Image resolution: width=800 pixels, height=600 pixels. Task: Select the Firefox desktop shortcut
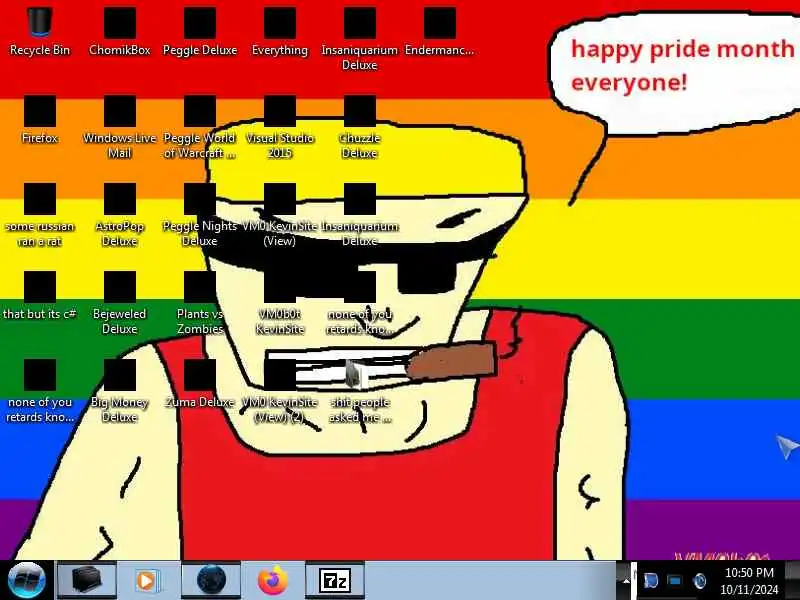[40, 120]
